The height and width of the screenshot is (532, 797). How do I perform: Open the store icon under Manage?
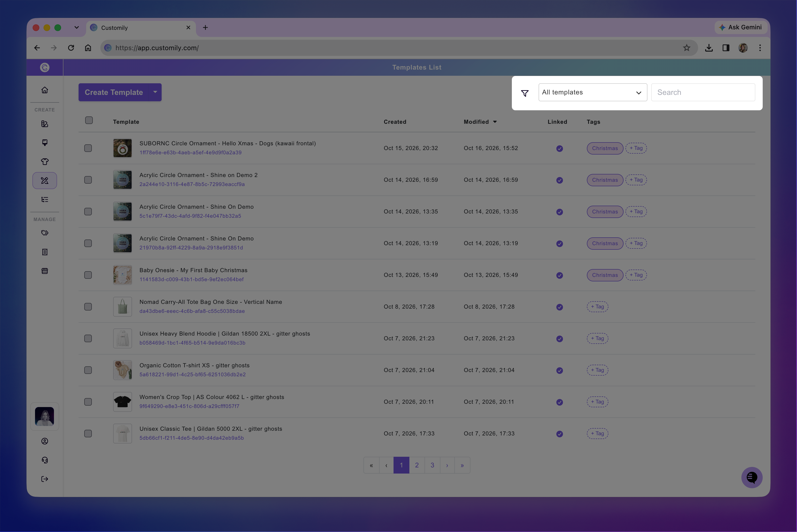(x=44, y=271)
